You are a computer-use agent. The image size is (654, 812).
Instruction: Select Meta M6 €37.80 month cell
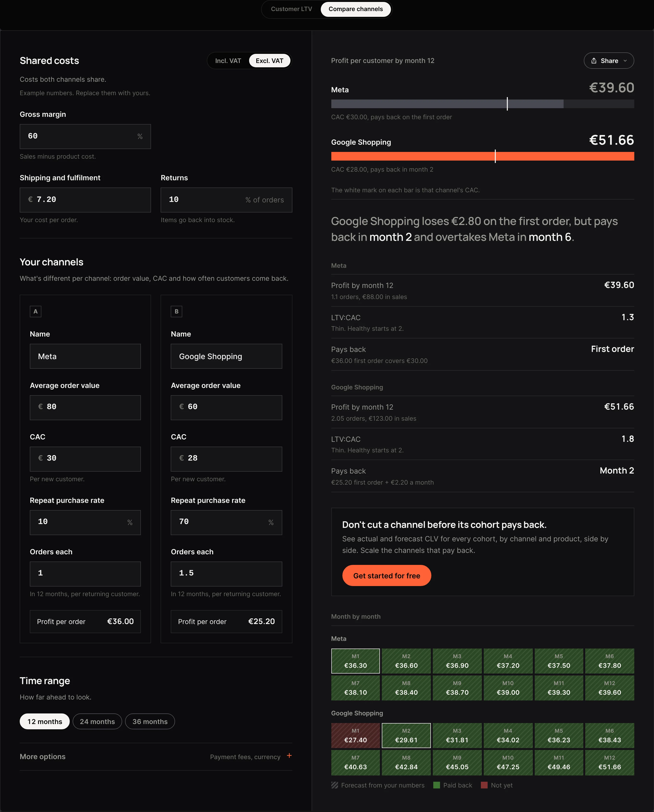tap(610, 661)
